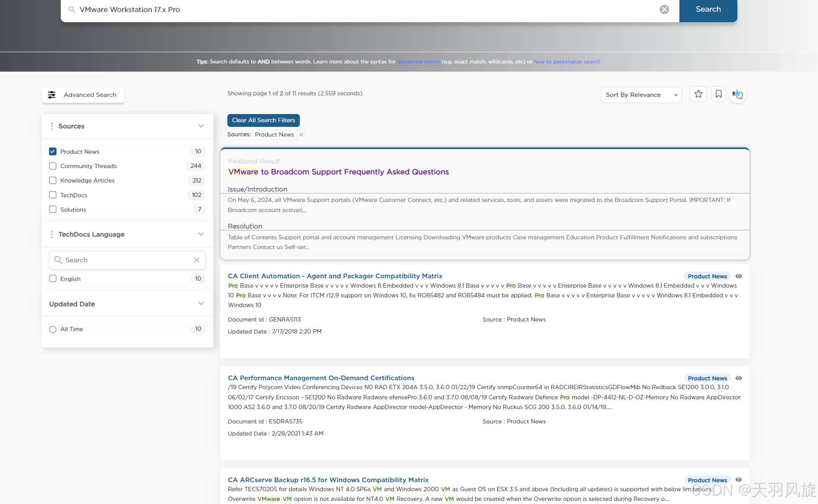
Task: Open CA Client Automation Compatibility Matrix result
Action: 335,276
